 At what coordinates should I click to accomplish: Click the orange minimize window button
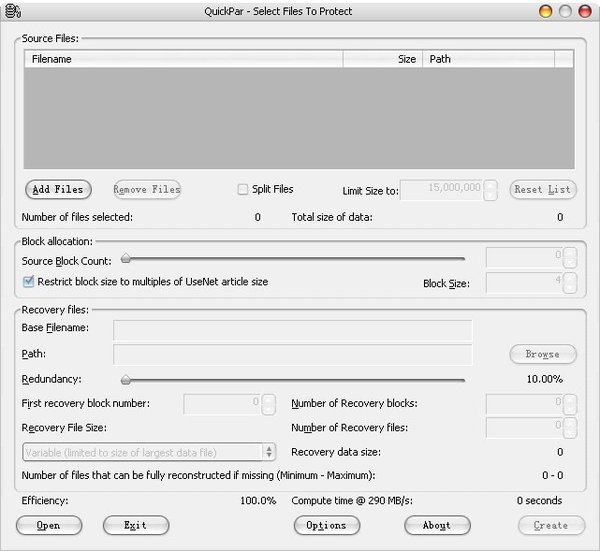[546, 11]
